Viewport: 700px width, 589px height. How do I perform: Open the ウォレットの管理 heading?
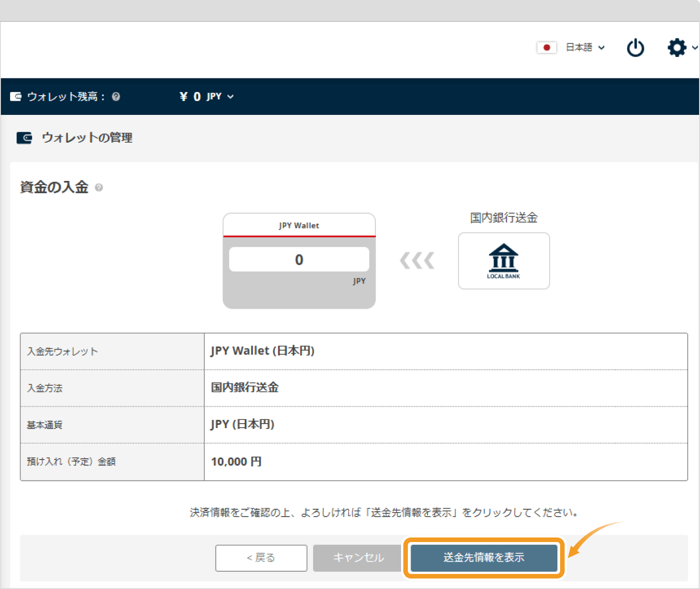coord(87,138)
